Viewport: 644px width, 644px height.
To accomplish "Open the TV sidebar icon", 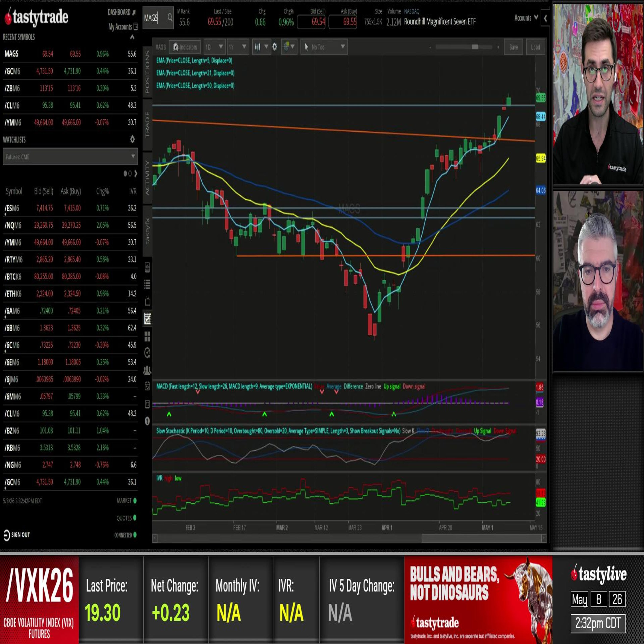I will [x=148, y=301].
